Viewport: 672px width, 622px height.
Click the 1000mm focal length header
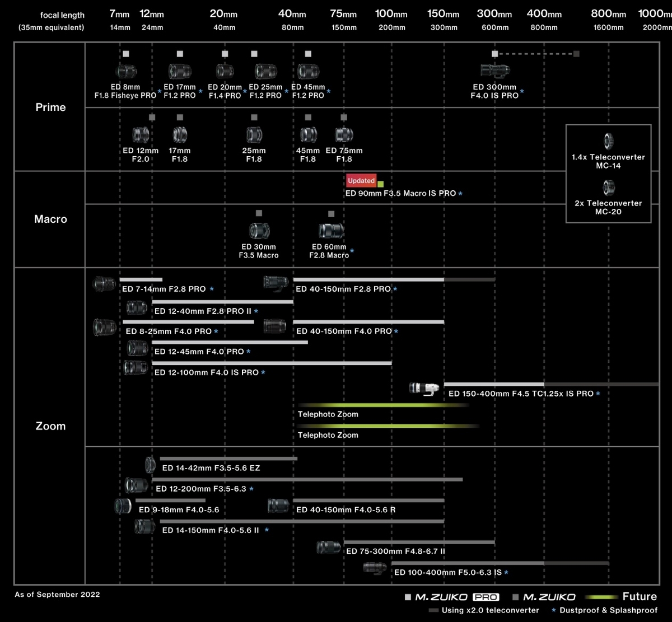click(655, 14)
